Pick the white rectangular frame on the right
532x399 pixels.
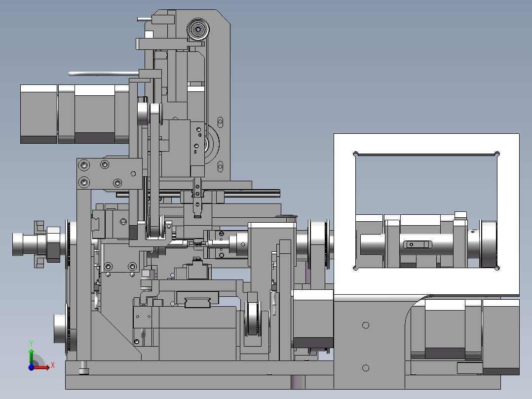tap(426, 214)
